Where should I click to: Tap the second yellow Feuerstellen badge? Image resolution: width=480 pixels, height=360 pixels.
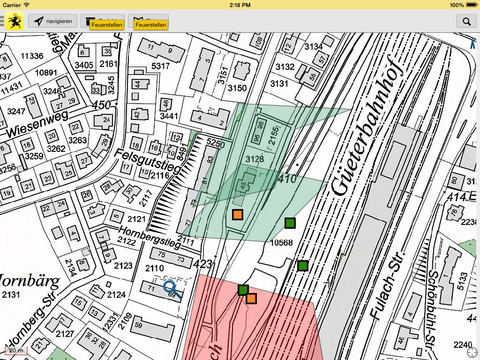[151, 25]
